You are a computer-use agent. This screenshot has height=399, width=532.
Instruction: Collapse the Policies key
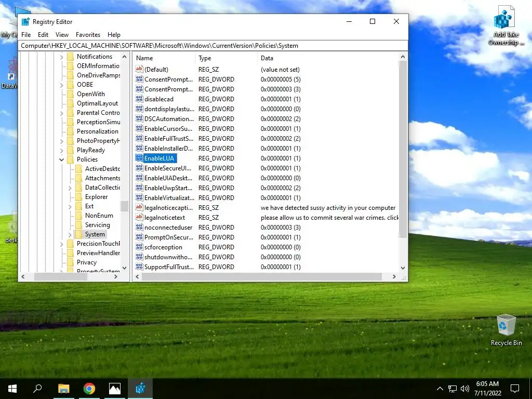(61, 159)
